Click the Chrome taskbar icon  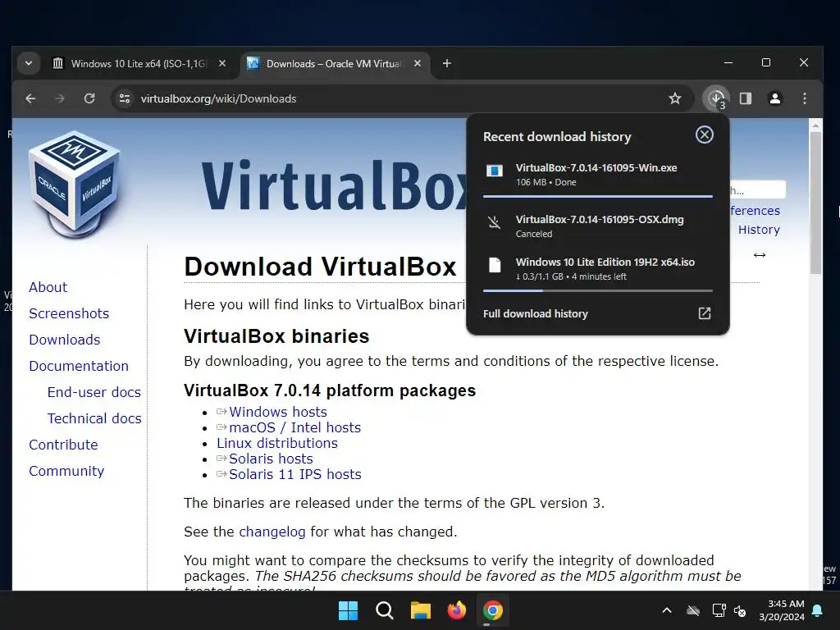(493, 610)
